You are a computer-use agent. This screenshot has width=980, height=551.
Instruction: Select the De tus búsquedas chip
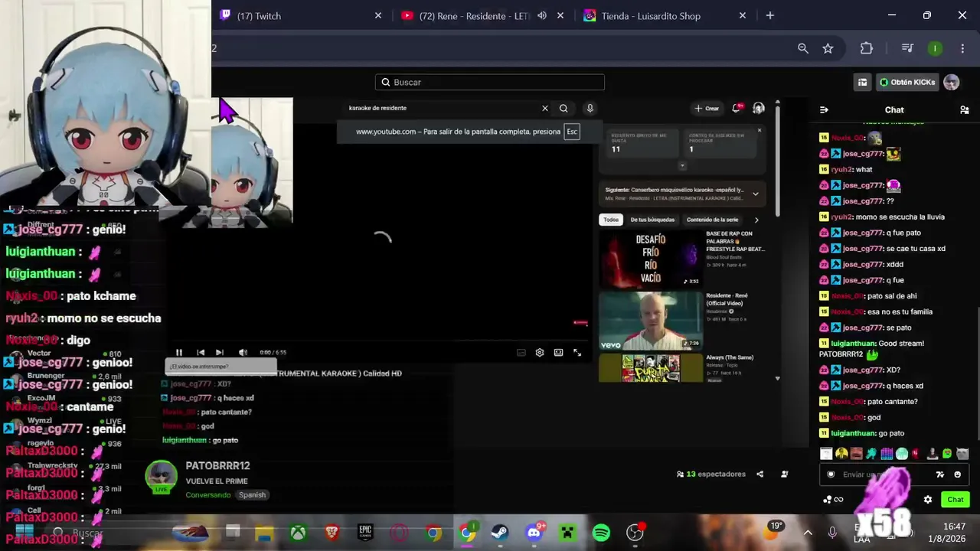coord(652,220)
